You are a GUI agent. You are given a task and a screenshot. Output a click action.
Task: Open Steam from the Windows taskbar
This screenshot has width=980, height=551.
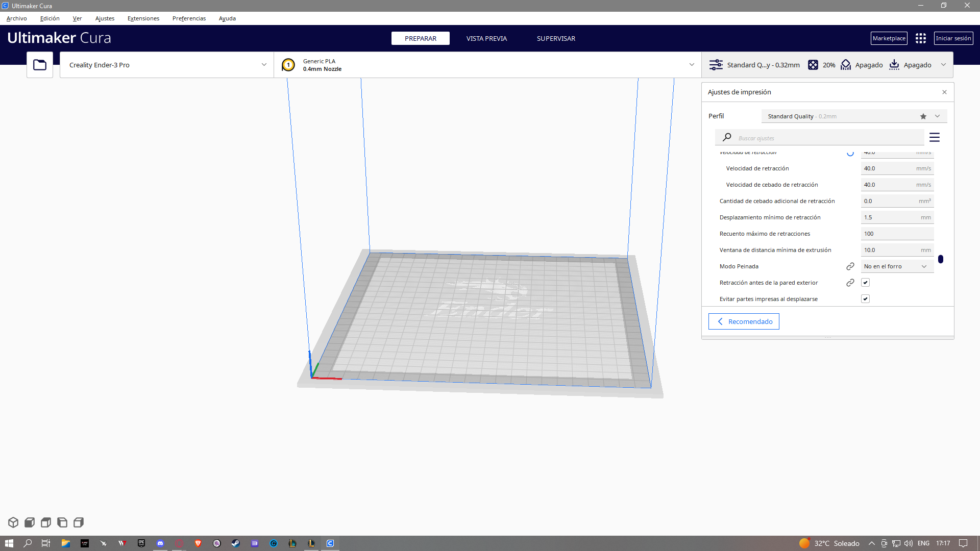click(x=235, y=543)
